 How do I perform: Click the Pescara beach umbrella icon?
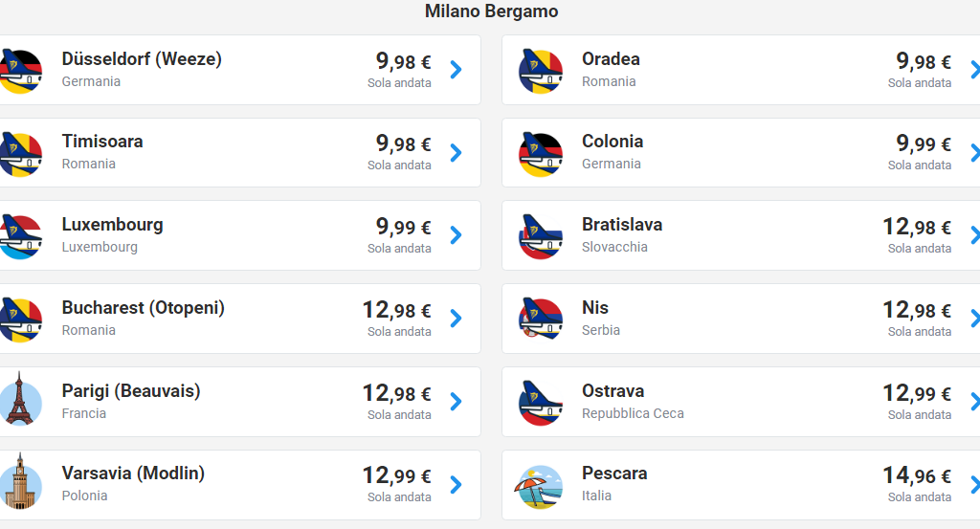click(x=541, y=485)
